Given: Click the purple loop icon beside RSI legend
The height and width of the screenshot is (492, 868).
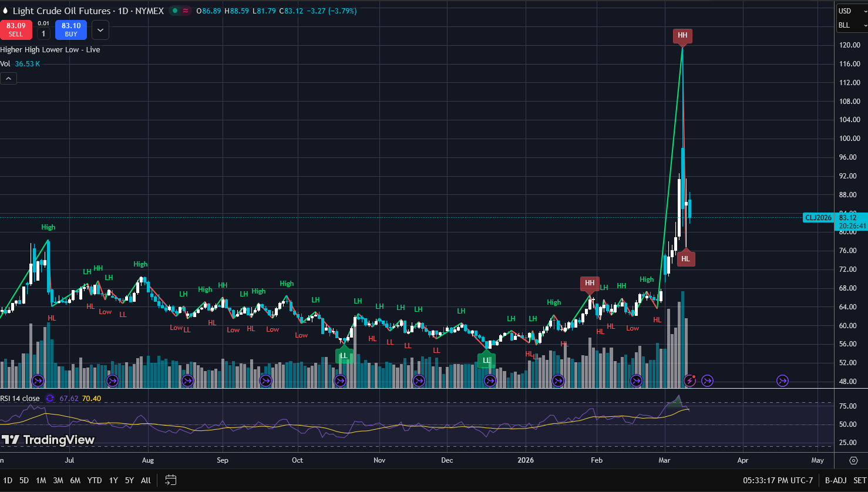Looking at the screenshot, I should 50,399.
